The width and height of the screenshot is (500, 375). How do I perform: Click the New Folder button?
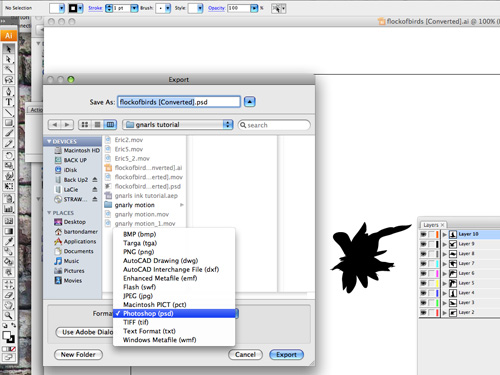(x=78, y=355)
